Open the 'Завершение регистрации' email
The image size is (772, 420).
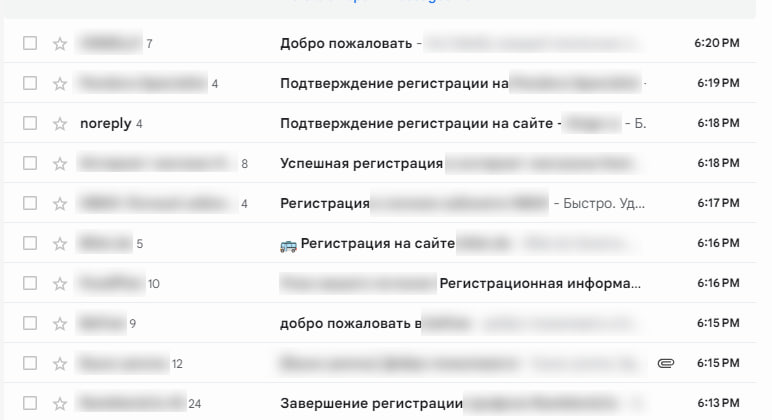371,403
